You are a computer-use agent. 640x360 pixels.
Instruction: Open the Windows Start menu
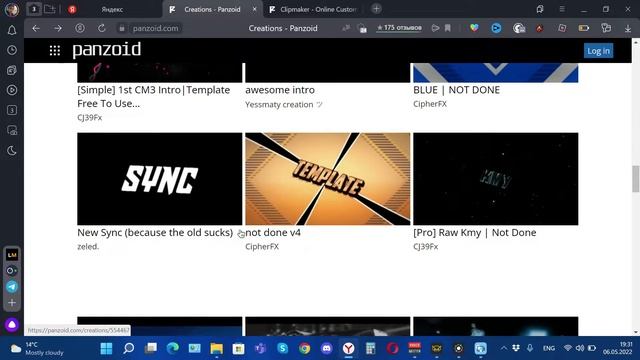tap(107, 348)
